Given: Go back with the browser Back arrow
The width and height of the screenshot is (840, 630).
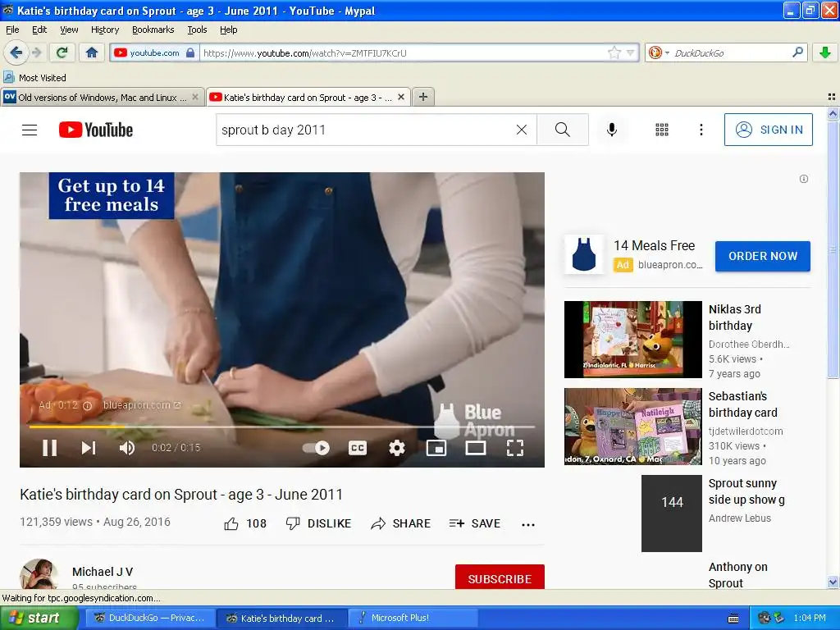Looking at the screenshot, I should (16, 52).
